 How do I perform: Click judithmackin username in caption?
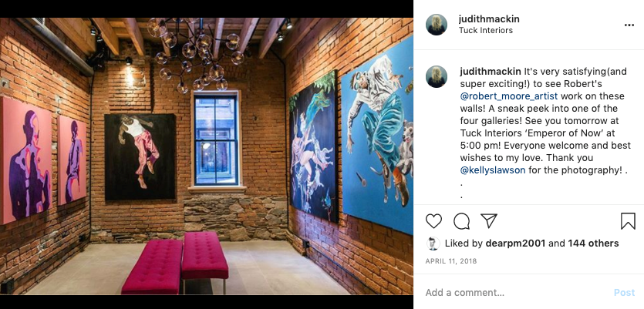tap(491, 72)
